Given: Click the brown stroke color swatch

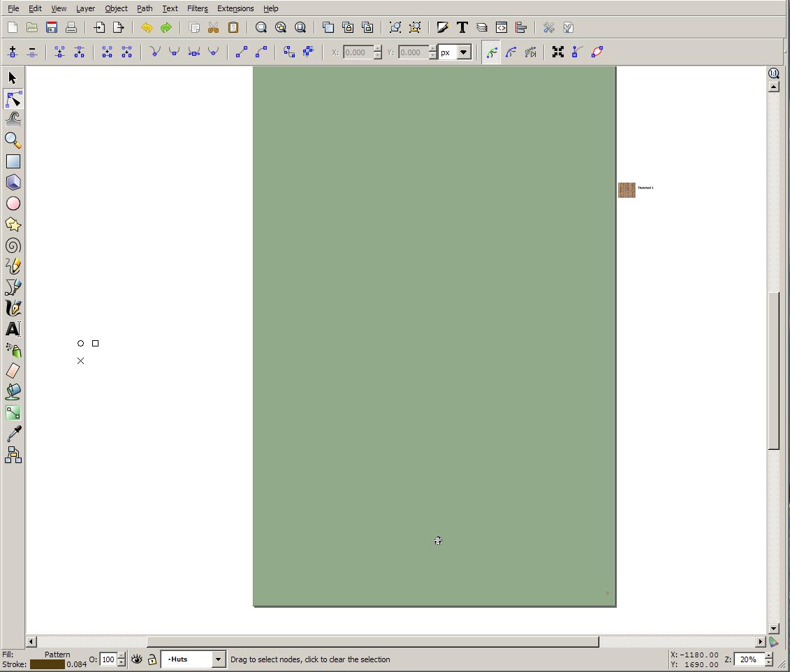Looking at the screenshot, I should (47, 664).
